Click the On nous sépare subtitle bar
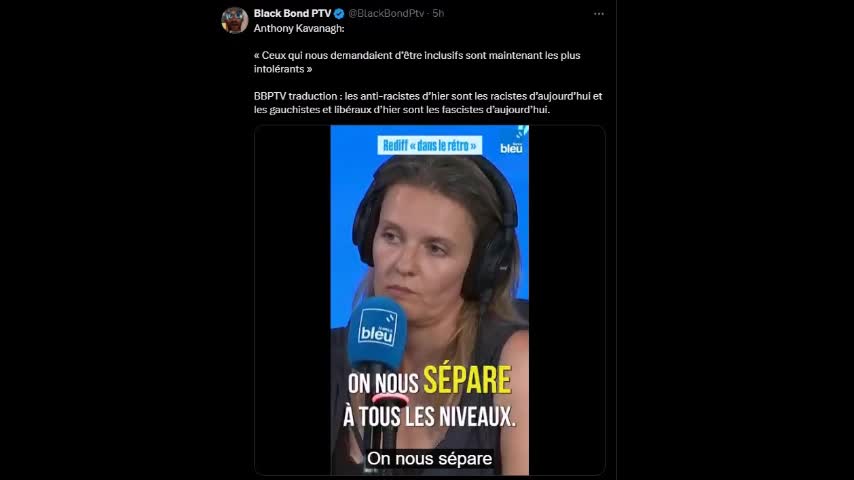 click(430, 459)
